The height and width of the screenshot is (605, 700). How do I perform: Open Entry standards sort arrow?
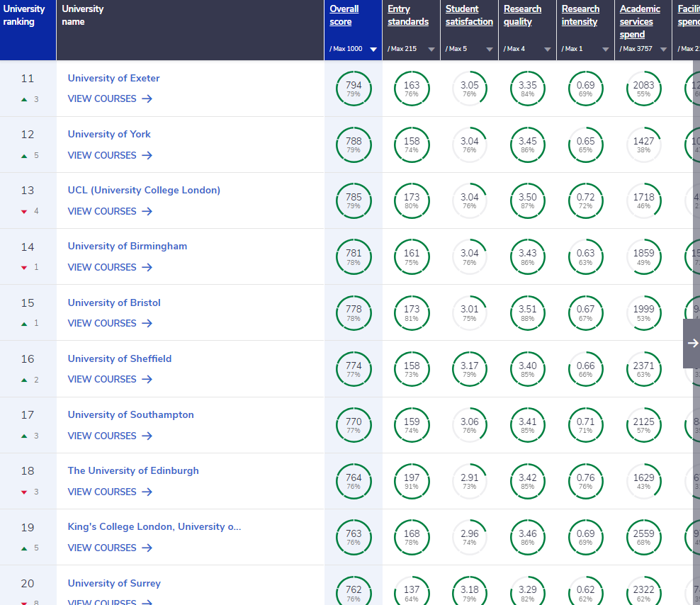[431, 50]
